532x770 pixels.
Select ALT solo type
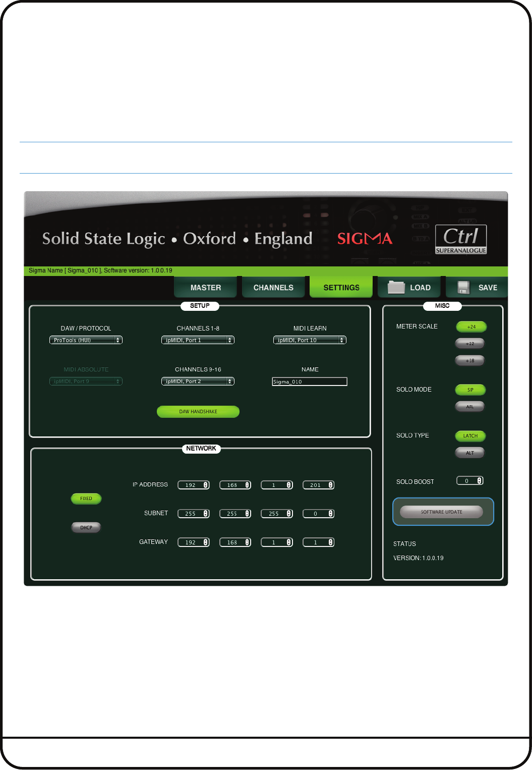470,453
